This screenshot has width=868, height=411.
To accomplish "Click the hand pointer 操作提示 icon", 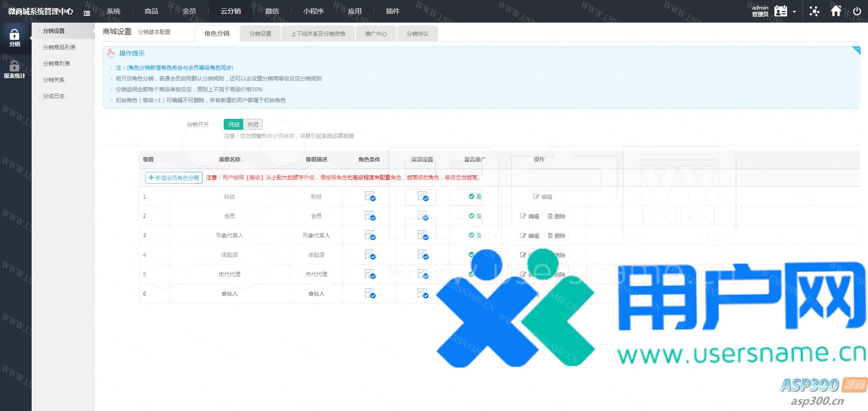I will (x=111, y=53).
